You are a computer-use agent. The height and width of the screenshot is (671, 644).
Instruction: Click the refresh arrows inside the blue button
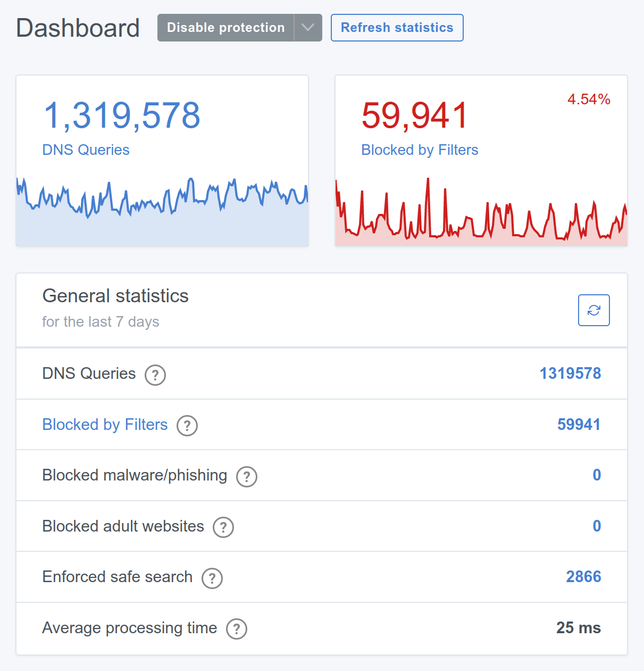click(593, 310)
